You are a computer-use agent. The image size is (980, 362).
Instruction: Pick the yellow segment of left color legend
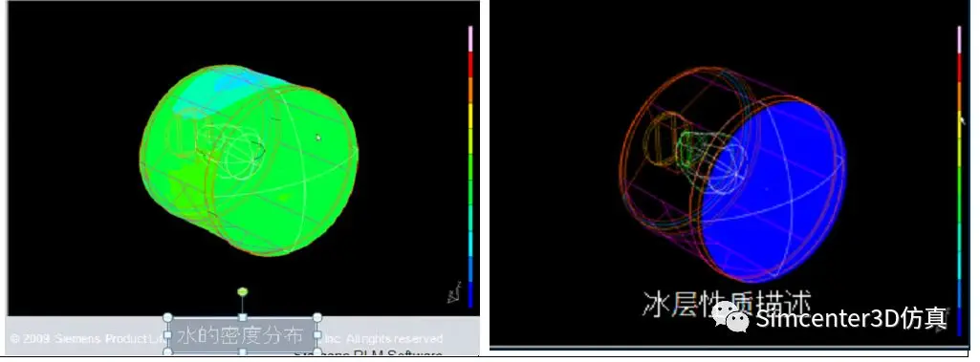tap(470, 116)
